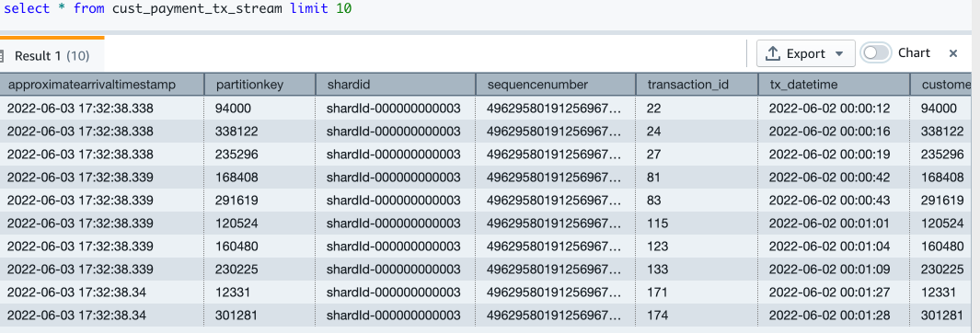Click transaction_id cell 83

tap(698, 201)
